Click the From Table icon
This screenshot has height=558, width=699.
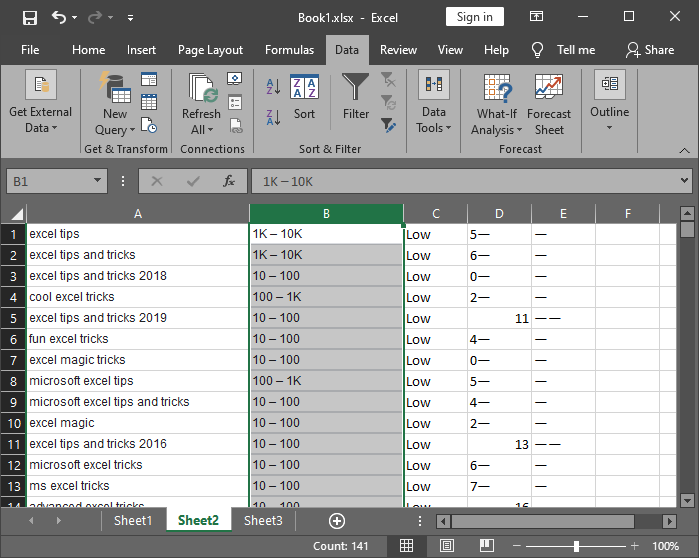tap(149, 102)
